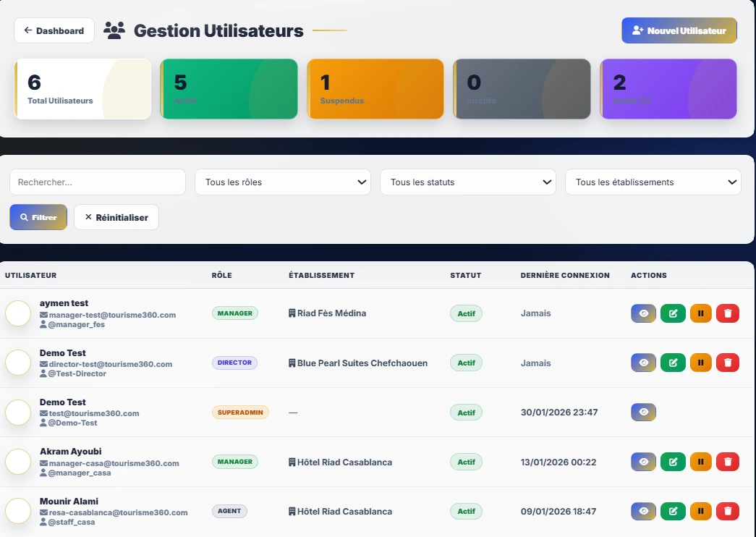
Task: Tick the checkbox next to Mounir Alami
Action: (x=18, y=511)
